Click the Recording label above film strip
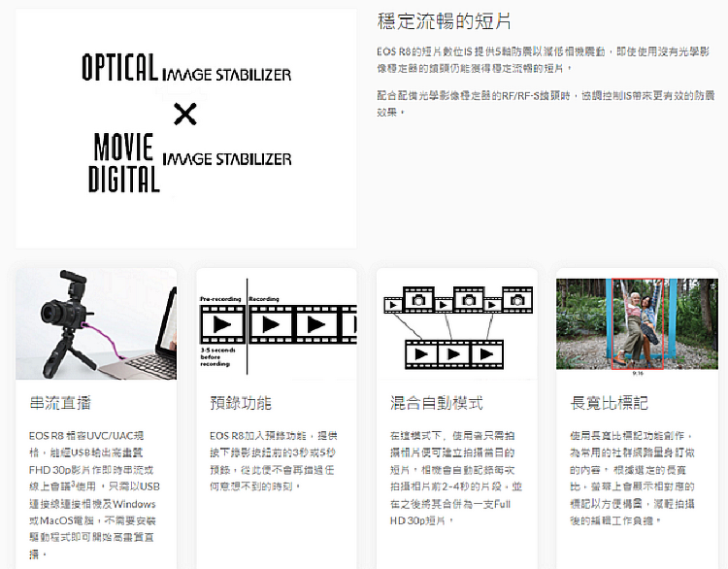This screenshot has height=569, width=728. pyautogui.click(x=264, y=299)
